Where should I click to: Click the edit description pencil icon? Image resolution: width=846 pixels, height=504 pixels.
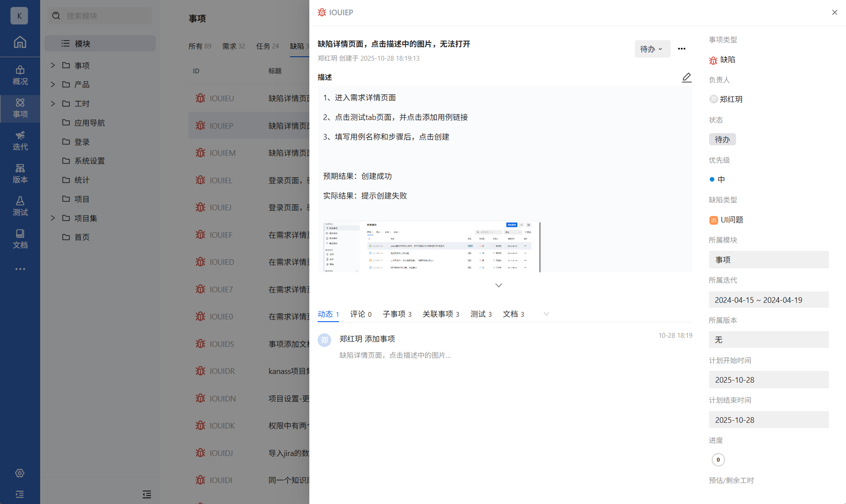[686, 78]
